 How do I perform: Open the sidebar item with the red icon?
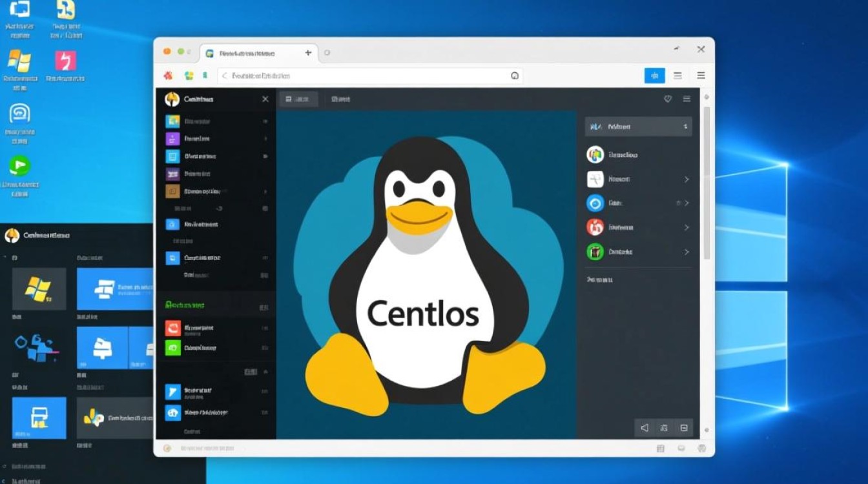tap(172, 328)
